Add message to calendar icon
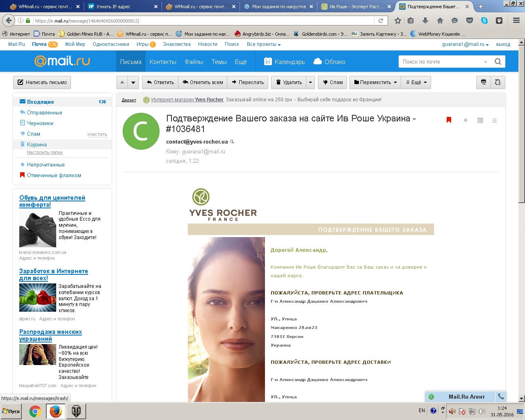 pyautogui.click(x=480, y=121)
